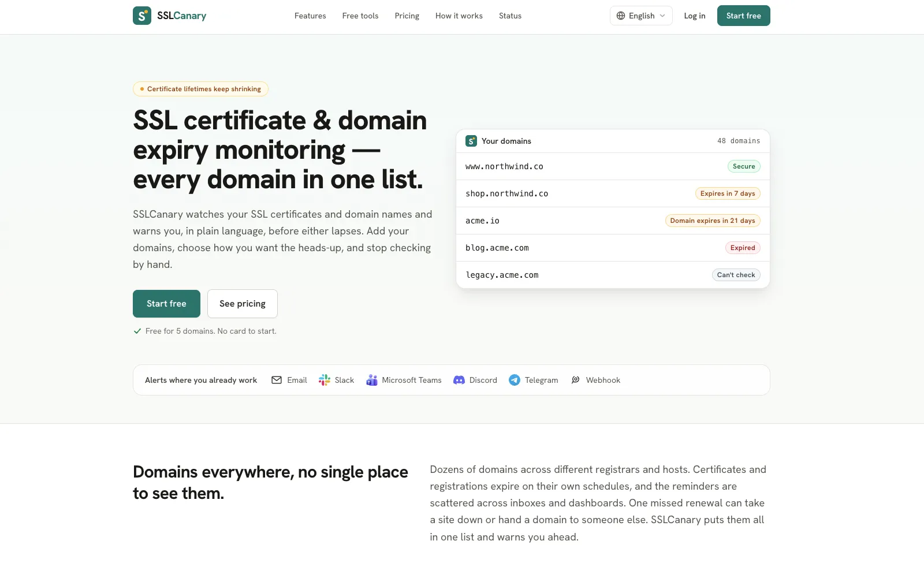Select the legacy.acme.com domain row

(x=613, y=275)
